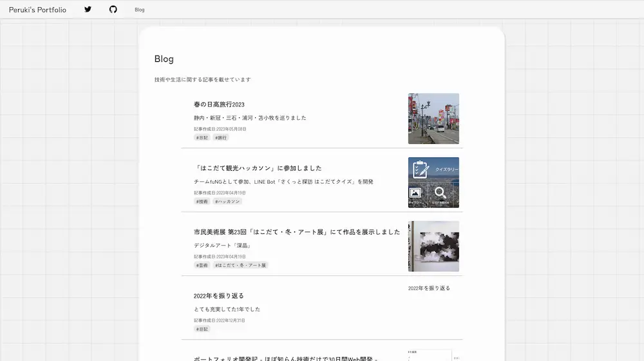
Task: Click the クイズラリー hackathon thumbnail
Action: (x=433, y=182)
